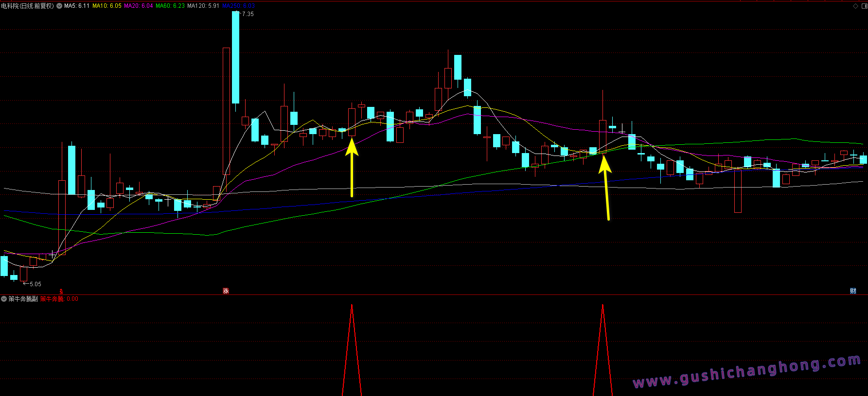
Task: Click the red 涨 marker icon
Action: tap(226, 291)
